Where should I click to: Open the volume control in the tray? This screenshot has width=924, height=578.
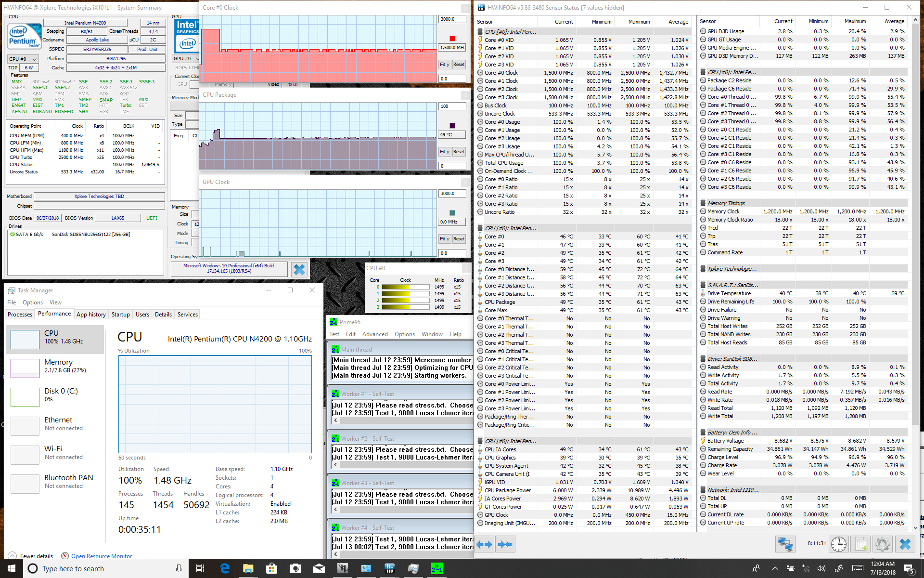coord(821,568)
